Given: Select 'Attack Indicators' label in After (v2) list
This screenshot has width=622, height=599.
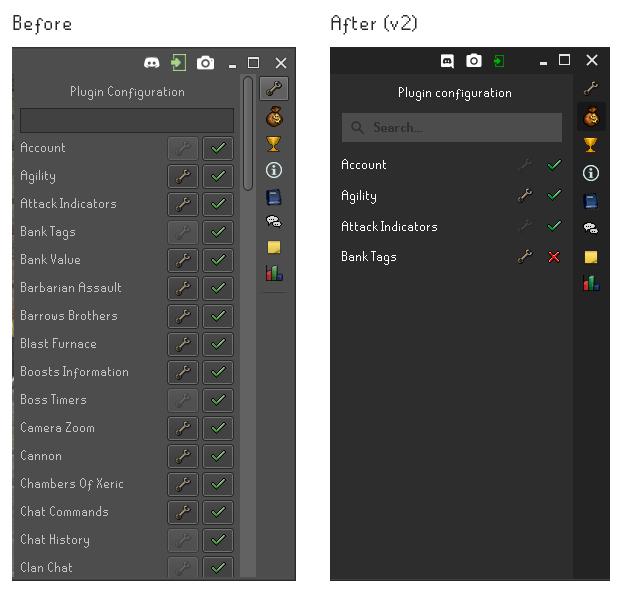Looking at the screenshot, I should tap(389, 227).
